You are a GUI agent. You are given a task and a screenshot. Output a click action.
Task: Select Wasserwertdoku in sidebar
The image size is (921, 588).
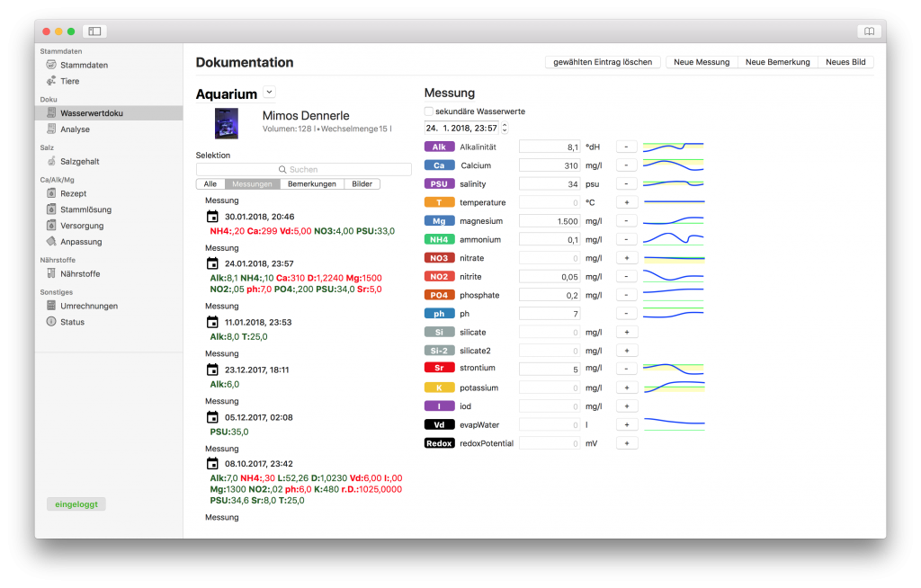coord(109,112)
